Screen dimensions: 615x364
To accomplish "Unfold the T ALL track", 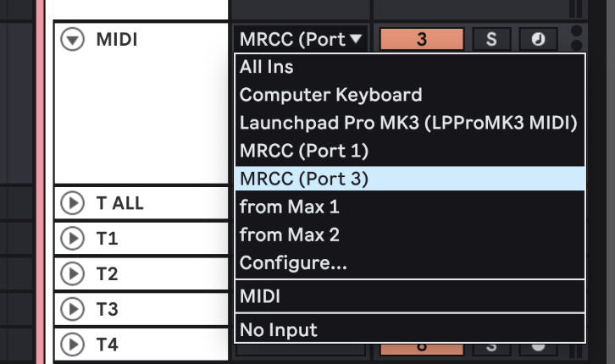I will click(74, 203).
